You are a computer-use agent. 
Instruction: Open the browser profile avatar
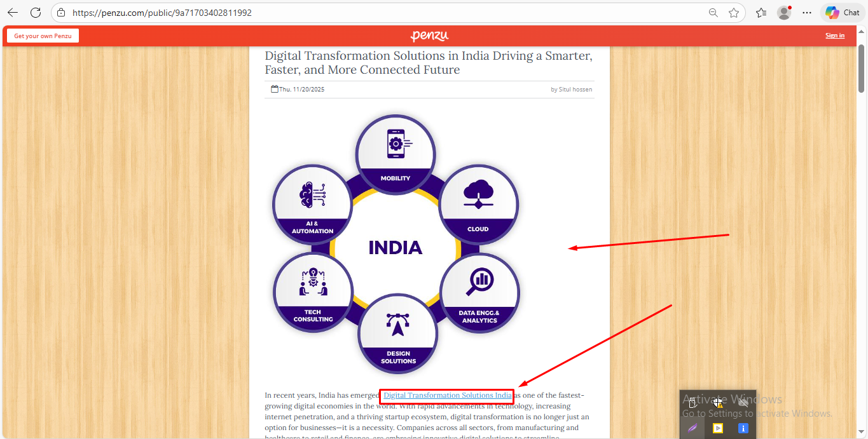pyautogui.click(x=784, y=13)
